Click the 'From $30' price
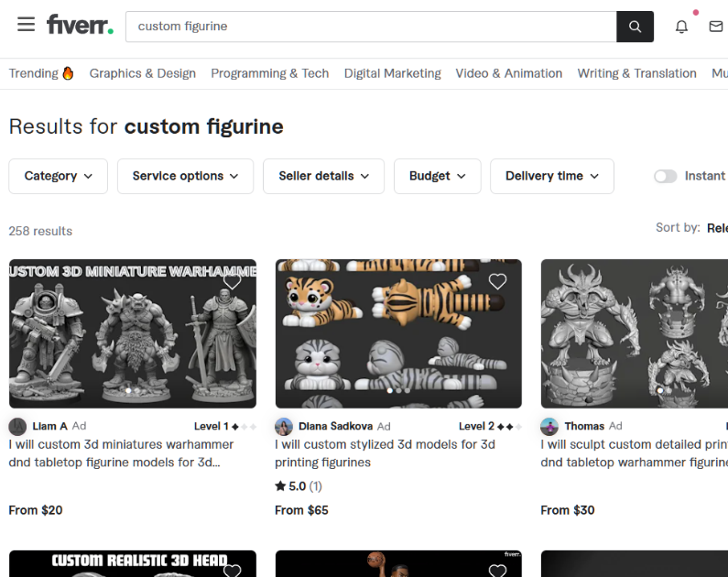This screenshot has width=728, height=577. (568, 510)
